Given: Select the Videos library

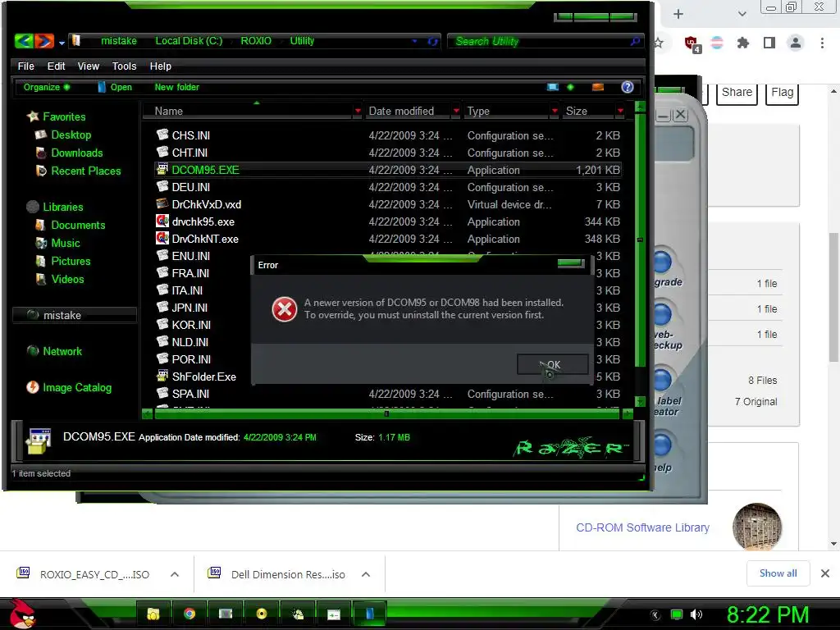Looking at the screenshot, I should click(x=59, y=279).
